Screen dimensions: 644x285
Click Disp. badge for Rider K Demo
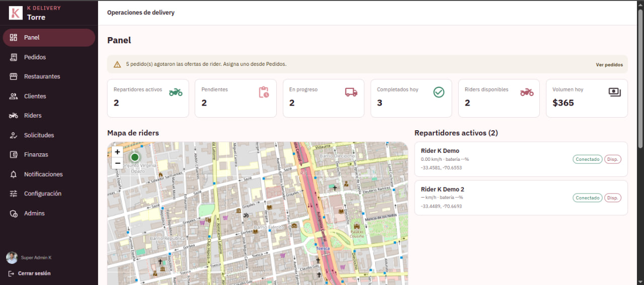click(x=613, y=159)
